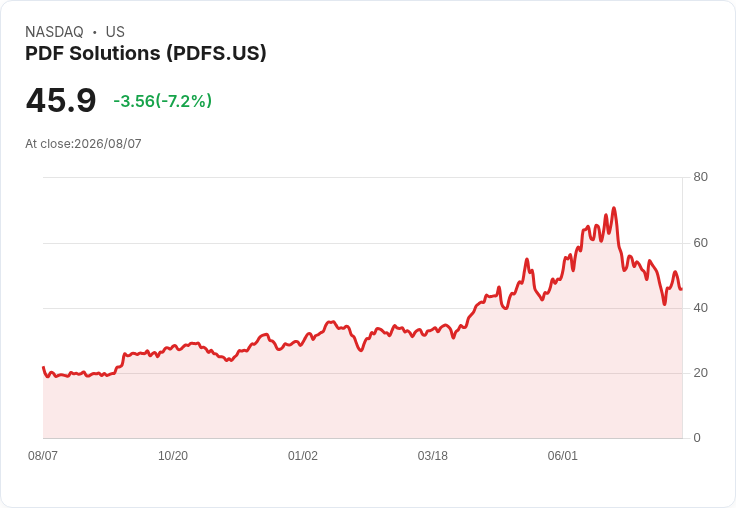This screenshot has height=508, width=736.
Task: Click the 08/07 date axis label
Action: pyautogui.click(x=43, y=455)
